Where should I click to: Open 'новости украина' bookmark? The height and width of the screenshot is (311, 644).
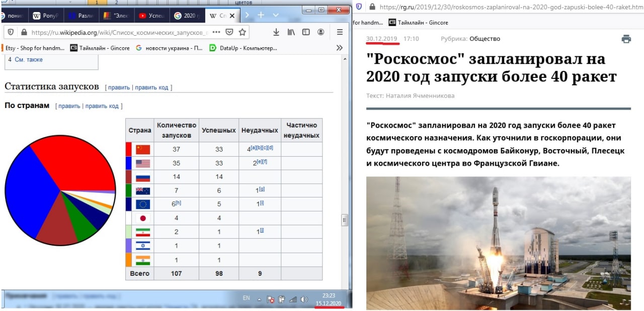(169, 48)
